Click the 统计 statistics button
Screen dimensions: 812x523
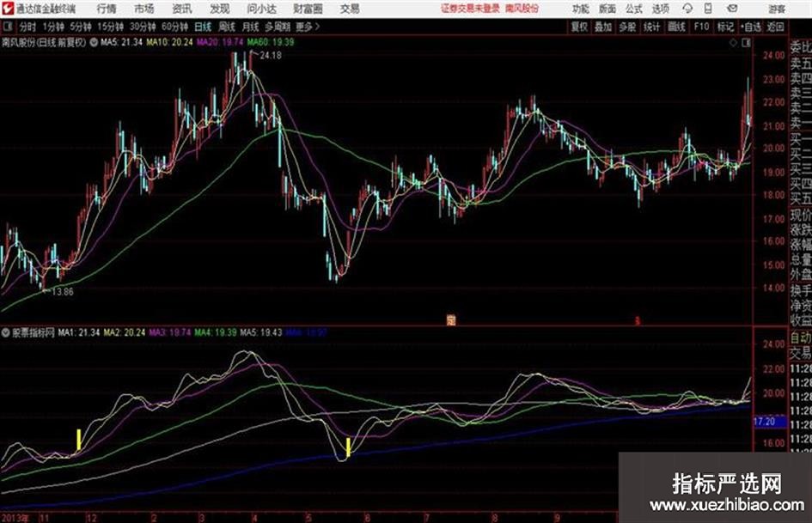[x=651, y=27]
